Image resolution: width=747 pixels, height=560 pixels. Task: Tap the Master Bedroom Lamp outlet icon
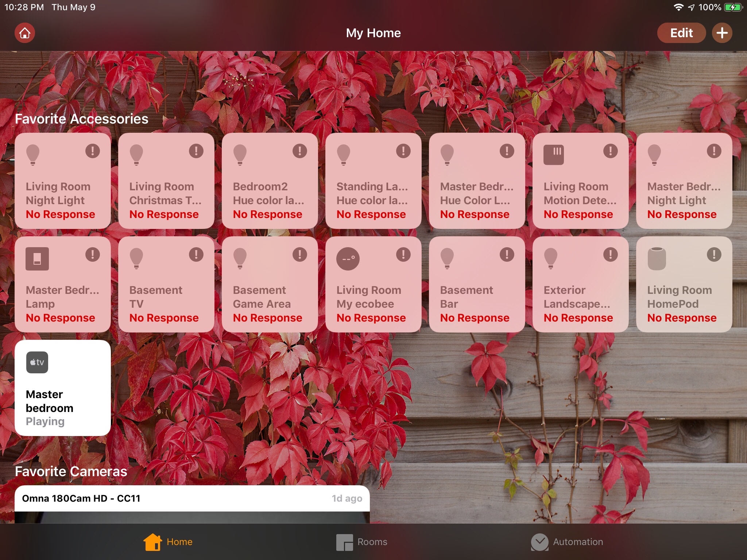pos(37,259)
